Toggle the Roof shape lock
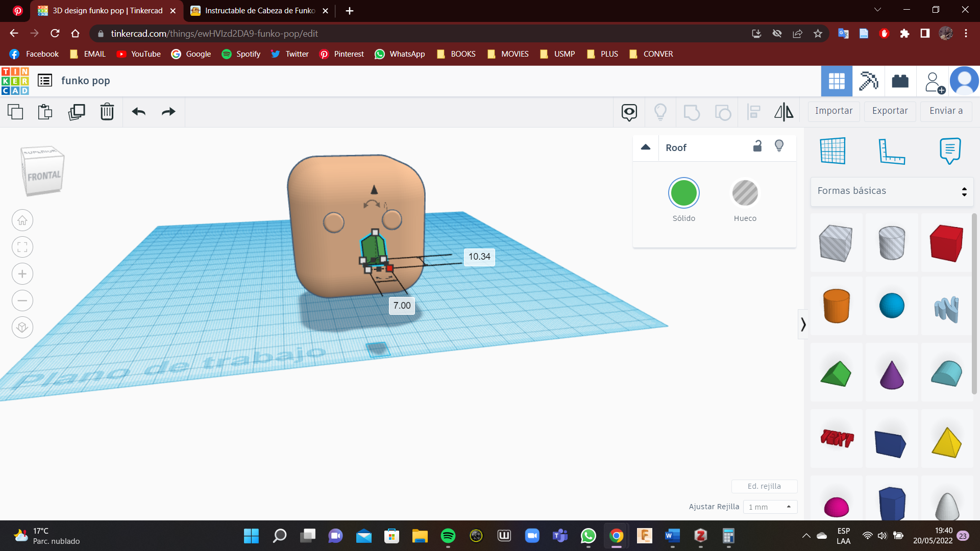Image resolution: width=980 pixels, height=551 pixels. point(757,146)
